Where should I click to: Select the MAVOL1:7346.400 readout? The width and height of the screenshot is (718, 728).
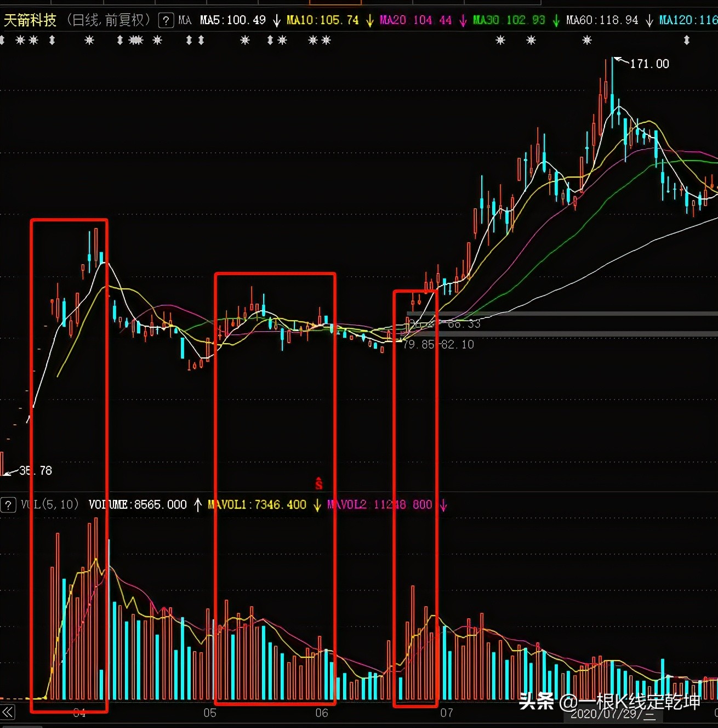coord(257,504)
